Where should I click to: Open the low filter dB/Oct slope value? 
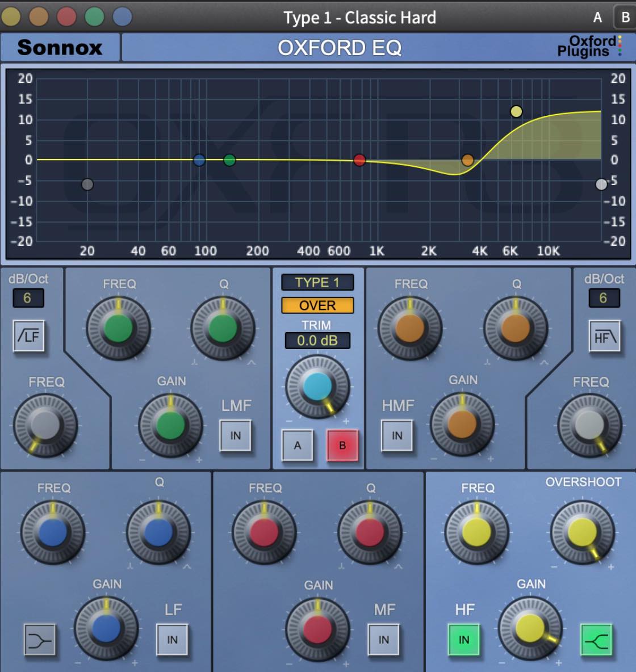point(28,298)
